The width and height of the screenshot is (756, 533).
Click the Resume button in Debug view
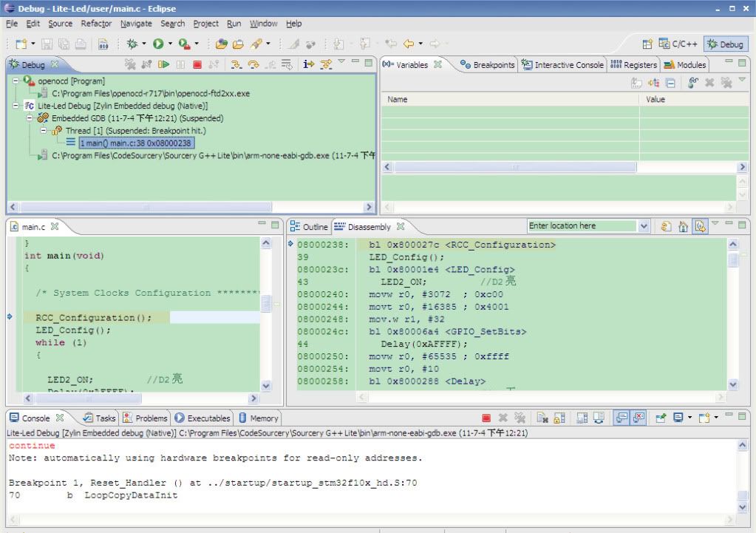coord(164,65)
